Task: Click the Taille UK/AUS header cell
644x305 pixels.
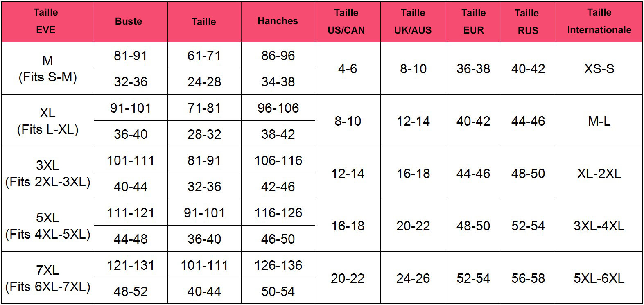Action: pos(413,21)
